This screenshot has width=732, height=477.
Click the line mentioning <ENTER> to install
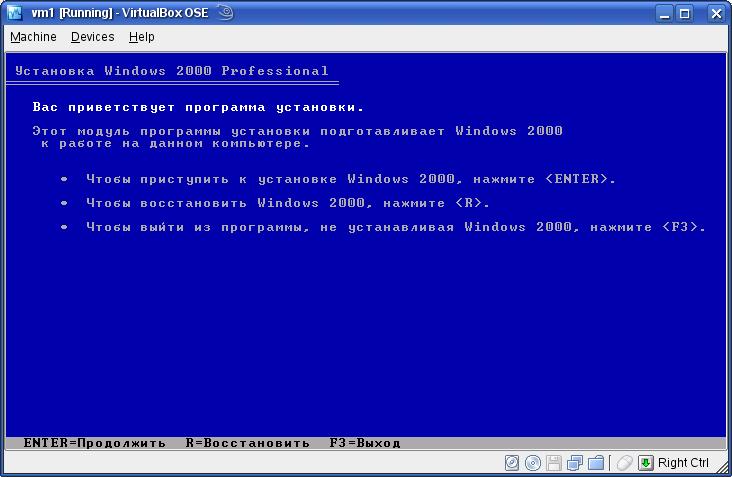351,179
